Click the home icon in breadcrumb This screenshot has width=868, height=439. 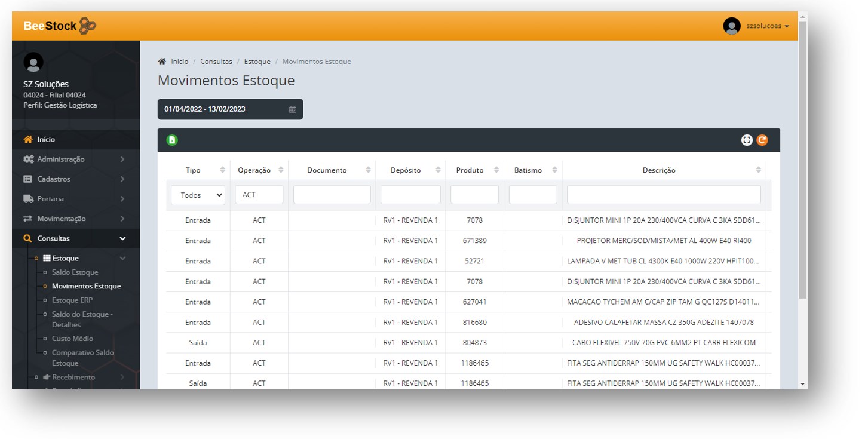pyautogui.click(x=162, y=62)
